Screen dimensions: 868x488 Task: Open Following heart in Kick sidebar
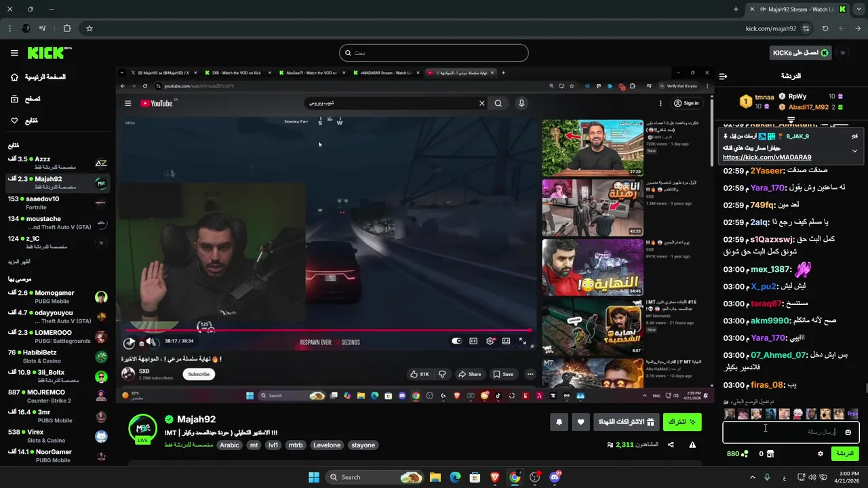click(x=24, y=121)
